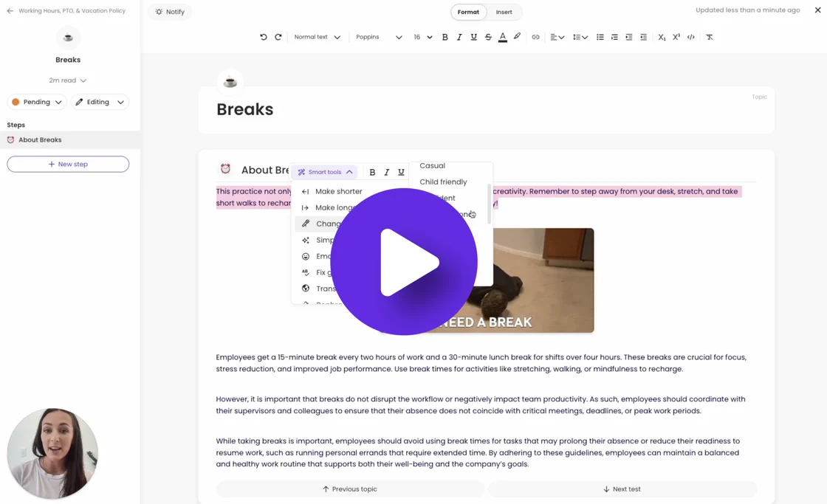Click the coffee cup topic icon
827x504 pixels.
point(230,82)
